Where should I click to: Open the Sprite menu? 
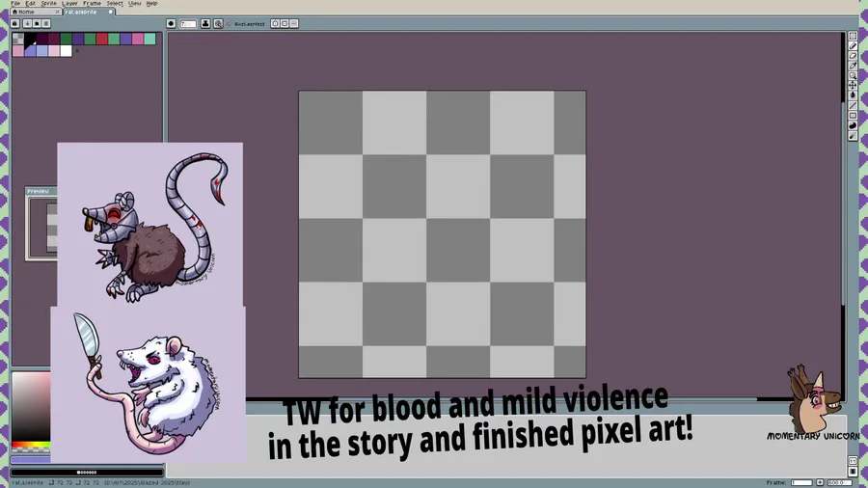(49, 3)
